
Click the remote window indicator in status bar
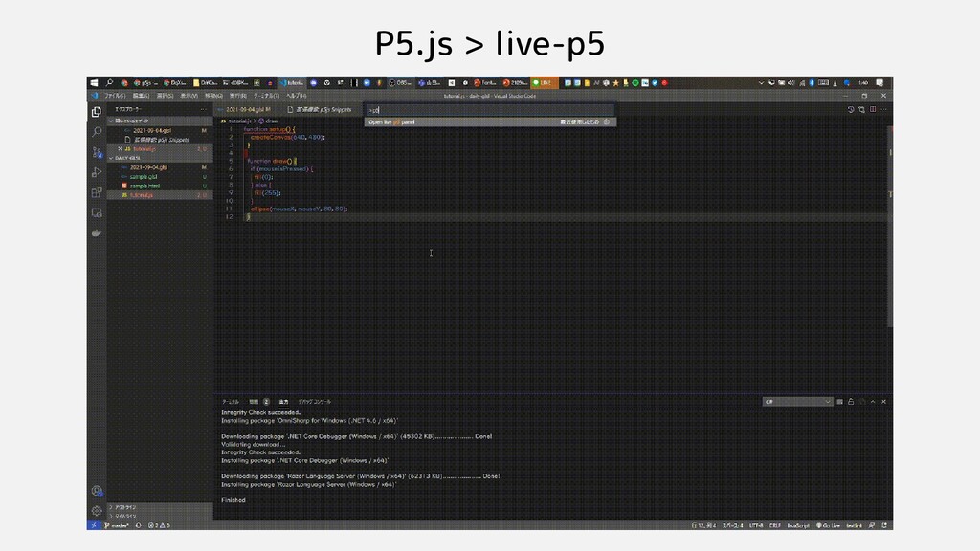click(94, 525)
